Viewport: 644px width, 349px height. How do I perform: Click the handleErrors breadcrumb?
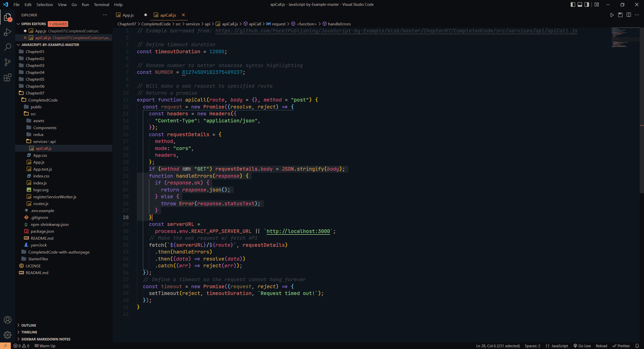[339, 24]
